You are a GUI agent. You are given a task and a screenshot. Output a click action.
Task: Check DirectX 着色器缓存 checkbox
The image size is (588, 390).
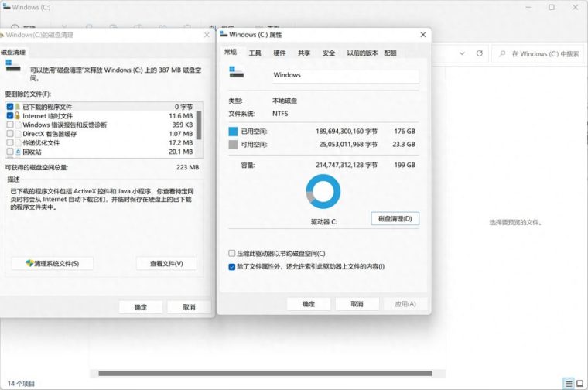(10, 134)
